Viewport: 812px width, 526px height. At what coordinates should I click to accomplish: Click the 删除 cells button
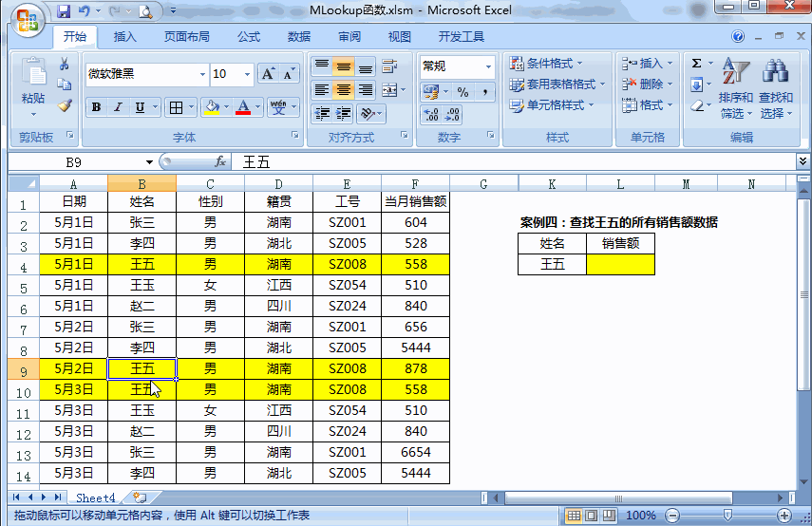[x=647, y=84]
